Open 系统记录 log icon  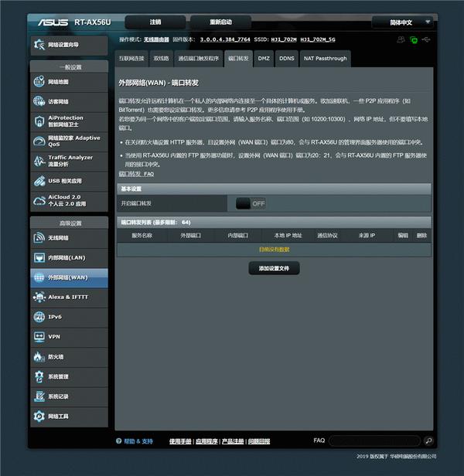tap(39, 396)
